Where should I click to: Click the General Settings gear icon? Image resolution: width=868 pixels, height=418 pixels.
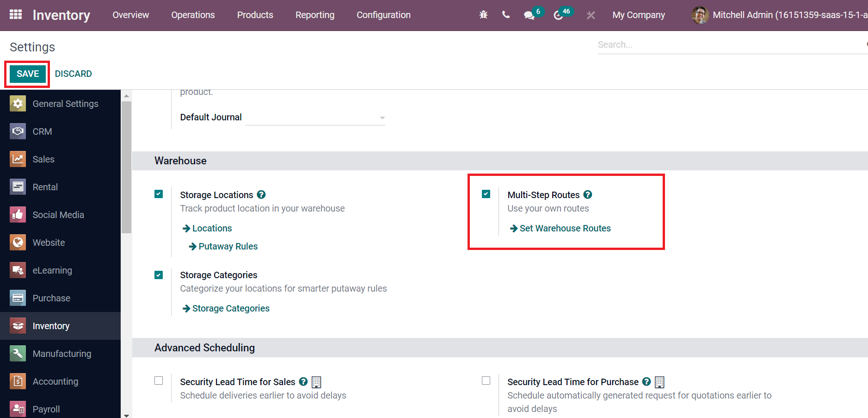(x=18, y=104)
